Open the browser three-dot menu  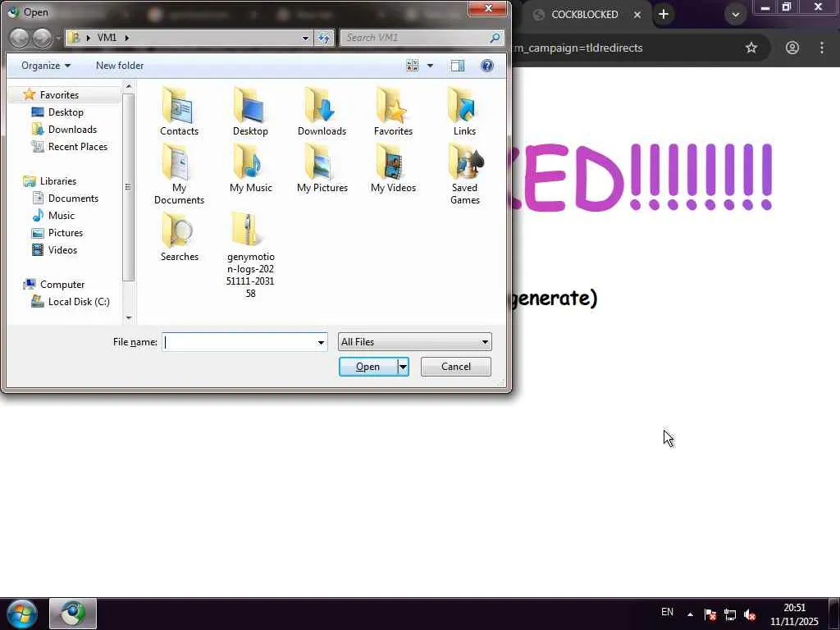coord(822,48)
